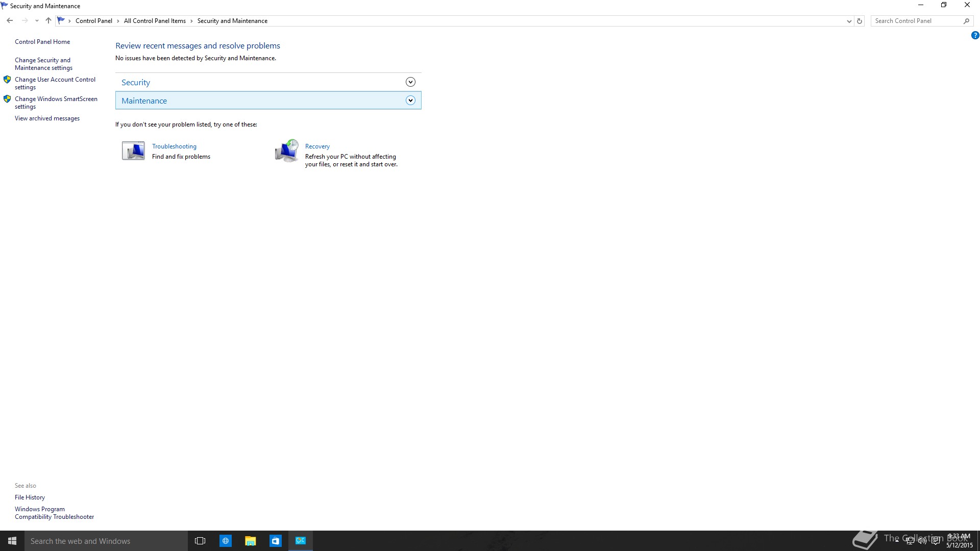Open the Recovery link
This screenshot has height=551, width=980.
click(317, 146)
